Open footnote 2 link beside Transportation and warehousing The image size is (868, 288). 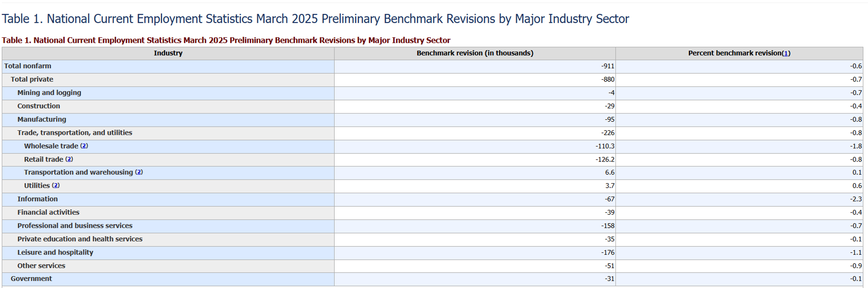coord(139,172)
